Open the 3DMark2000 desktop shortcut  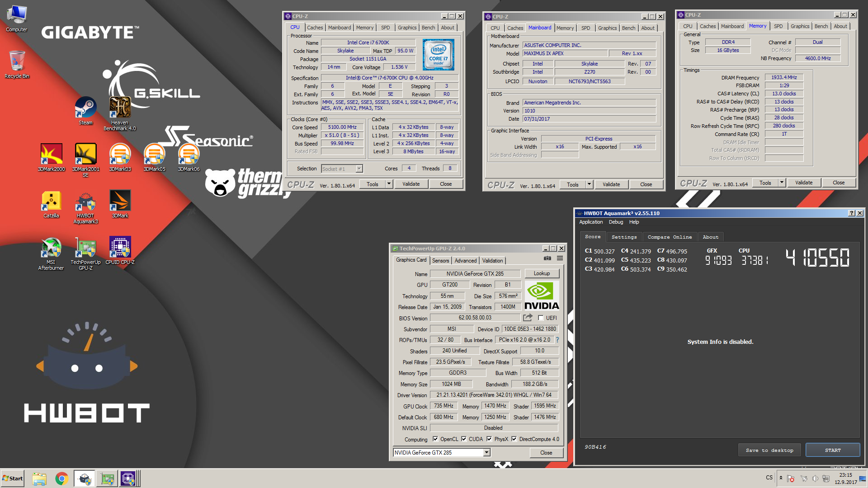coord(51,157)
